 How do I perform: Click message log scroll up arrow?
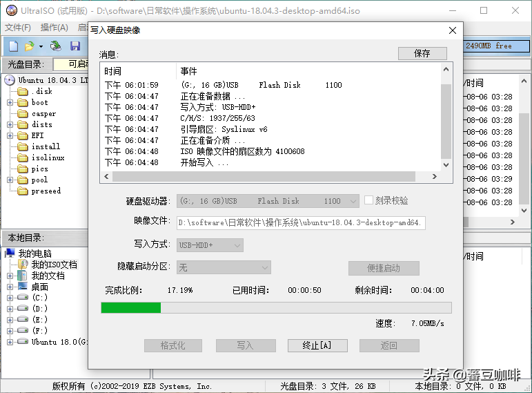click(x=446, y=69)
